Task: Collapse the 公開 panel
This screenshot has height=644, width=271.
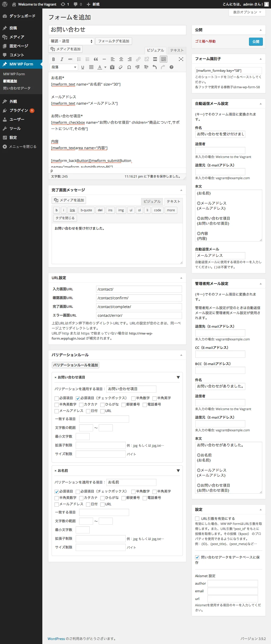Action: click(x=261, y=30)
